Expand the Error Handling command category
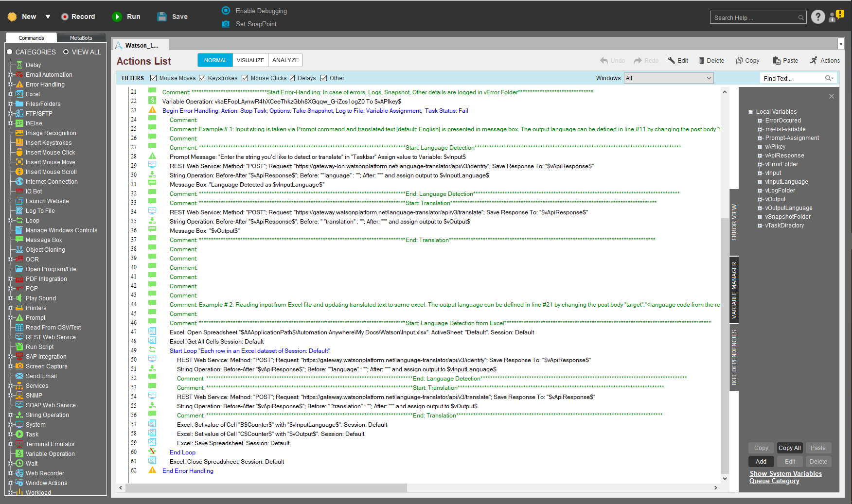This screenshot has height=504, width=852. tap(10, 85)
